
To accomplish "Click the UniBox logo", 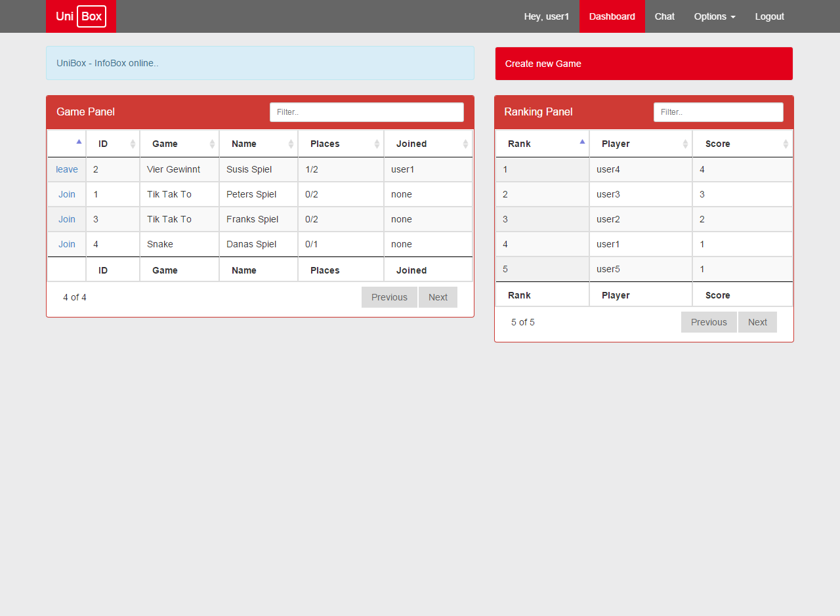I will [x=81, y=16].
